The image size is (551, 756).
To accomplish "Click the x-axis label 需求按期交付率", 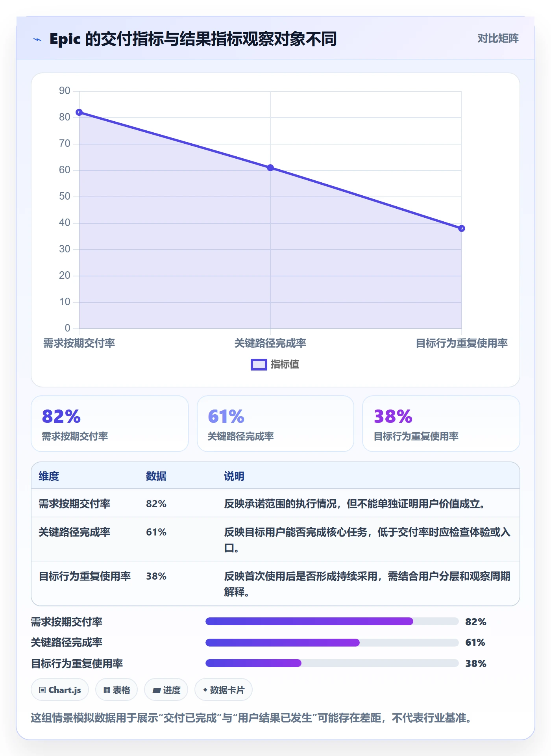I will pos(79,343).
